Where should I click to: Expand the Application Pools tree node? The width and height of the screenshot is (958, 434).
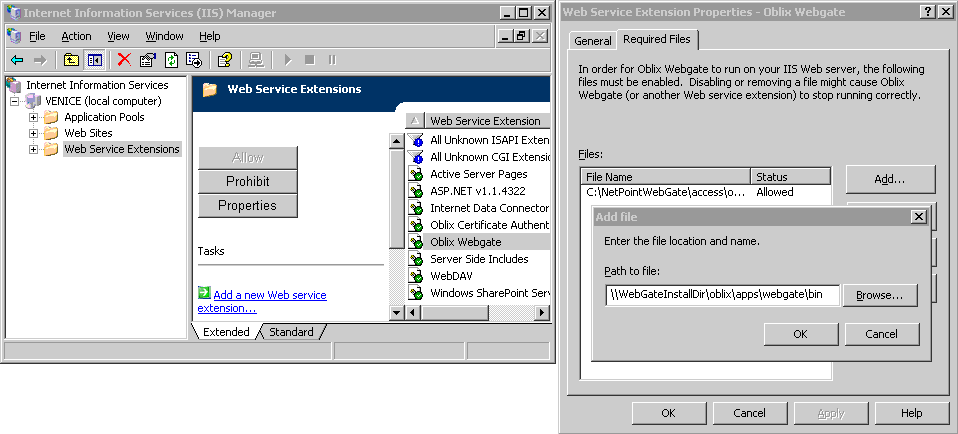[34, 117]
